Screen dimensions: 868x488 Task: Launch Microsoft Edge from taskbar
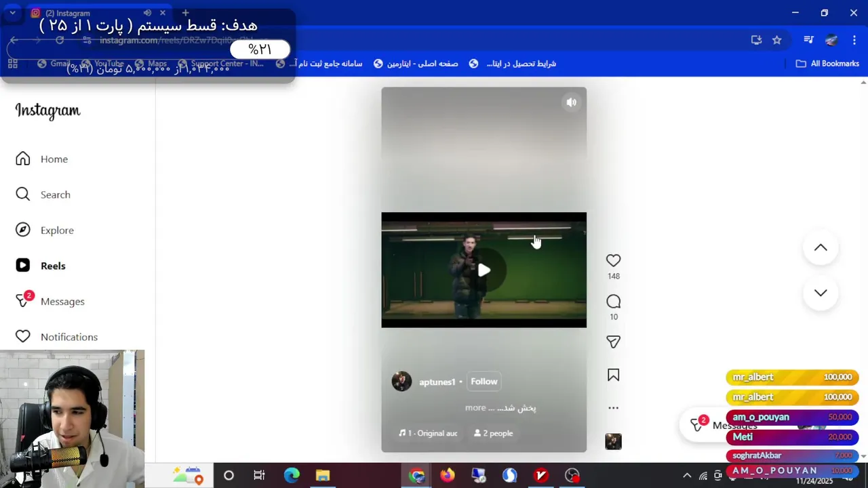pos(292,476)
